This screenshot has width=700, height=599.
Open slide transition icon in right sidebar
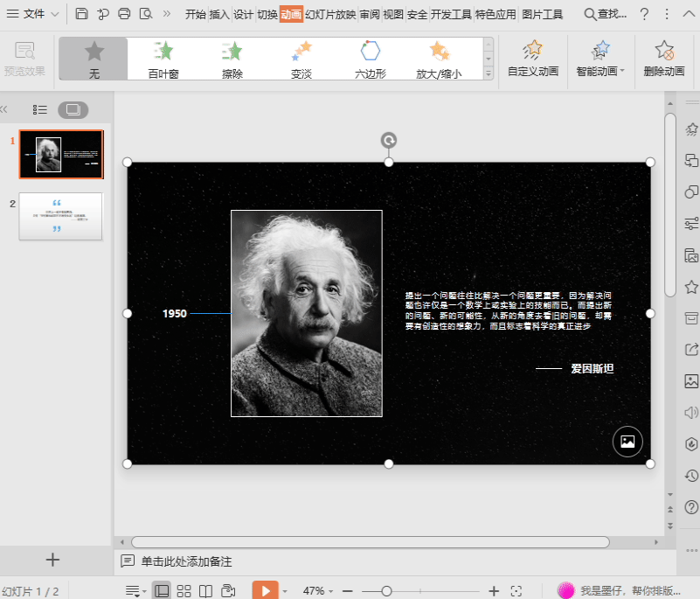(x=691, y=160)
